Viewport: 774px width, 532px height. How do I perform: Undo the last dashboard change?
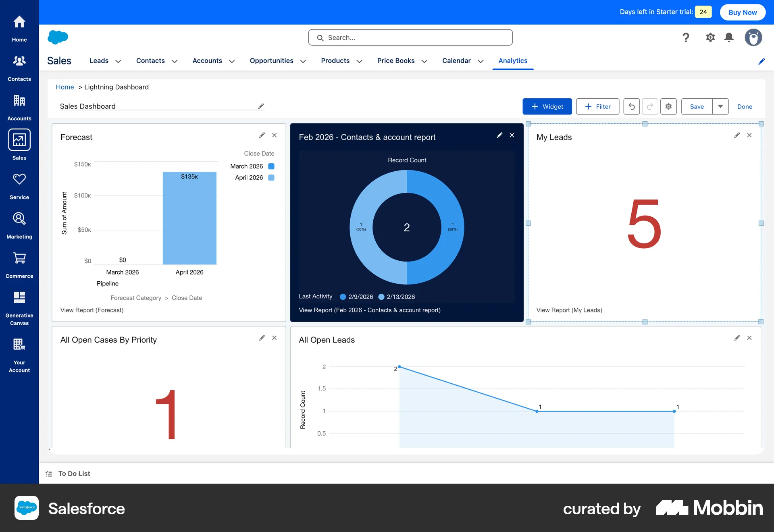click(631, 106)
